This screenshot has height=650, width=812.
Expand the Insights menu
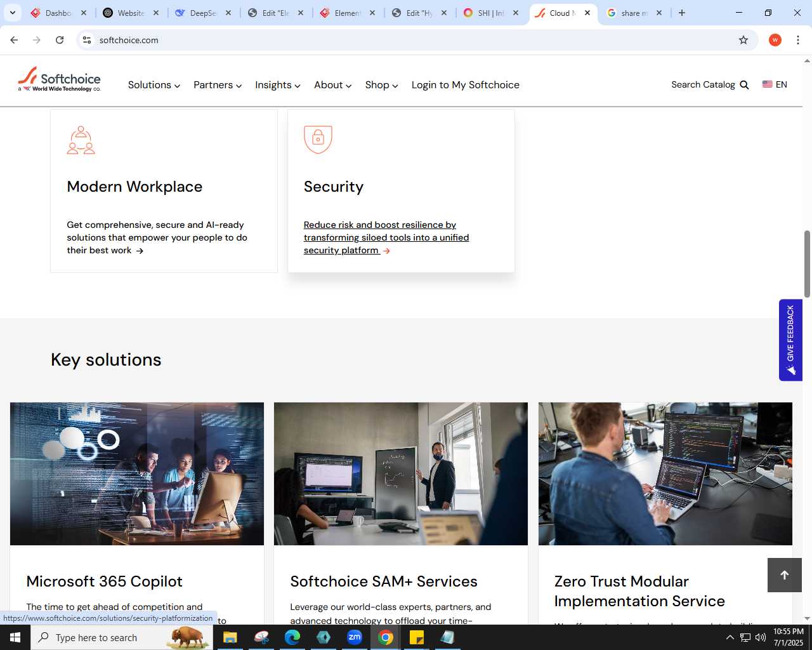pyautogui.click(x=277, y=85)
